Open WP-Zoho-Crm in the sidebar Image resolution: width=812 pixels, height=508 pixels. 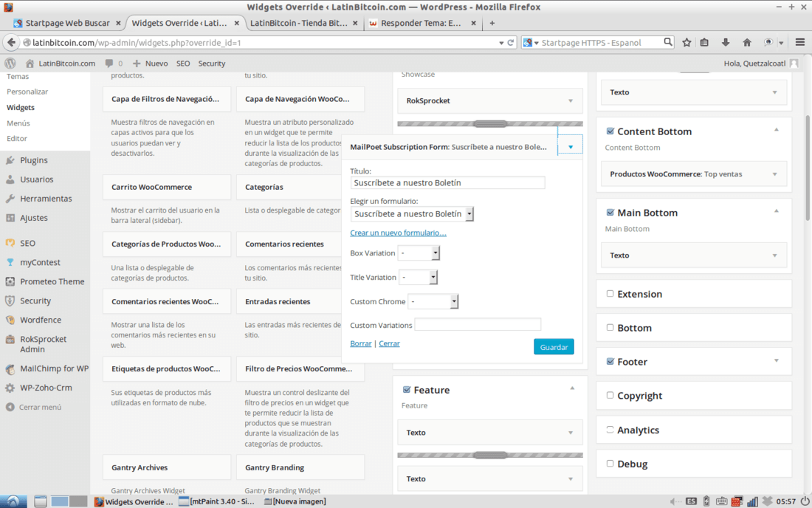[46, 388]
